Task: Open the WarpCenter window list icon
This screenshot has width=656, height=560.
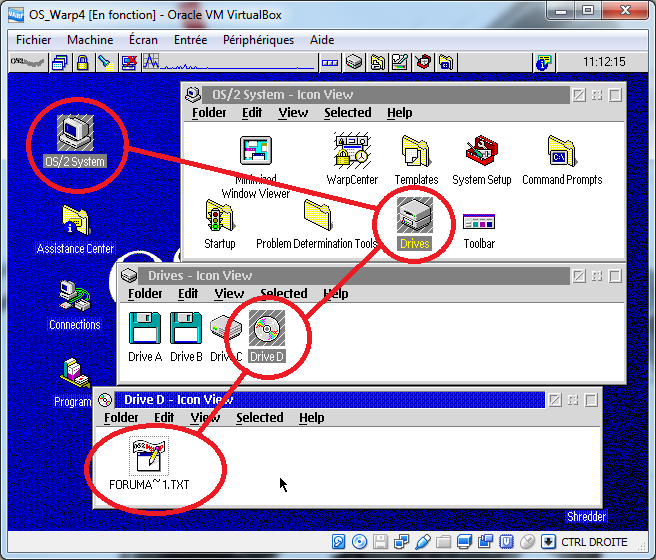Action: (x=60, y=62)
